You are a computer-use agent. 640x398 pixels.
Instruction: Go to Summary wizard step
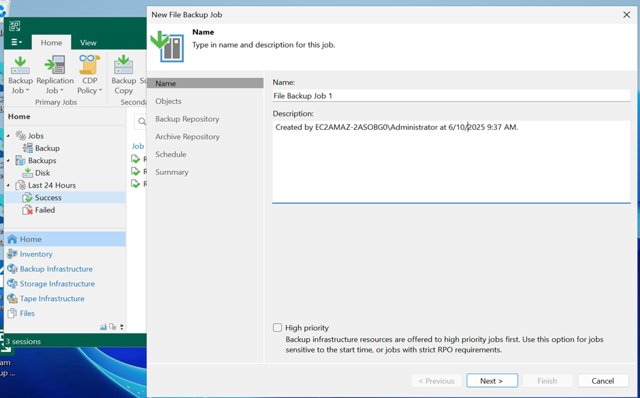pyautogui.click(x=172, y=172)
